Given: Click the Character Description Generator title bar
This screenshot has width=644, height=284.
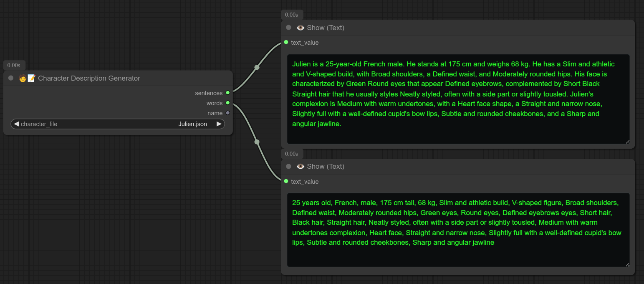Looking at the screenshot, I should (125, 79).
